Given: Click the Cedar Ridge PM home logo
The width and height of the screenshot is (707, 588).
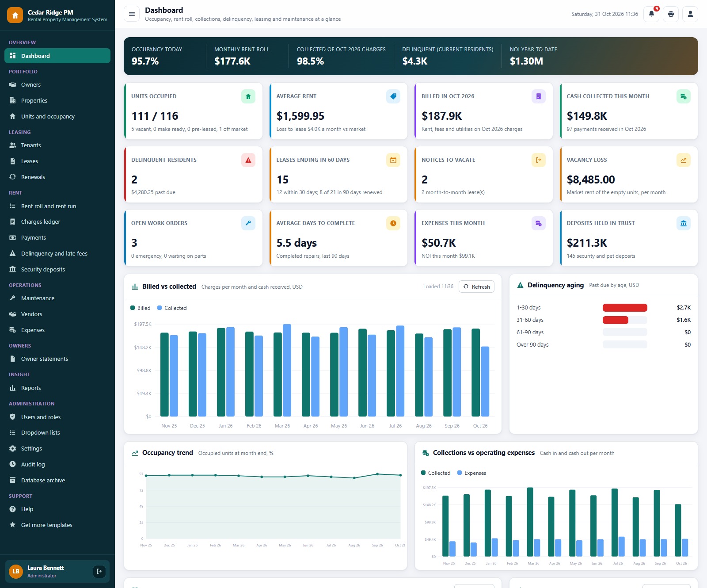Looking at the screenshot, I should [15, 15].
